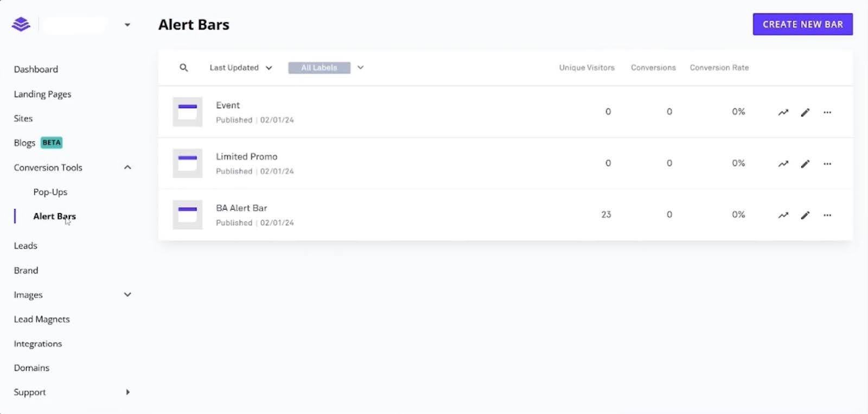Click the Leadpages stacked-layers logo

pos(21,24)
